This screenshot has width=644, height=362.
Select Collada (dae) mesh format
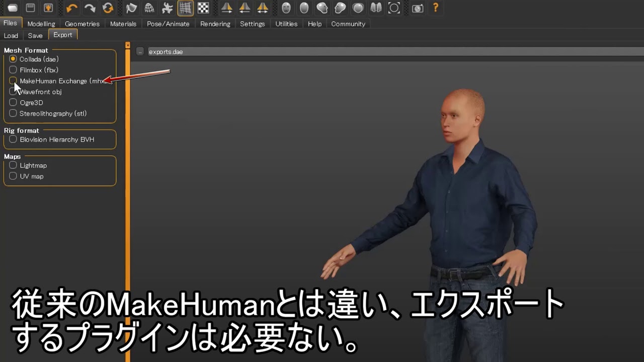34,59
